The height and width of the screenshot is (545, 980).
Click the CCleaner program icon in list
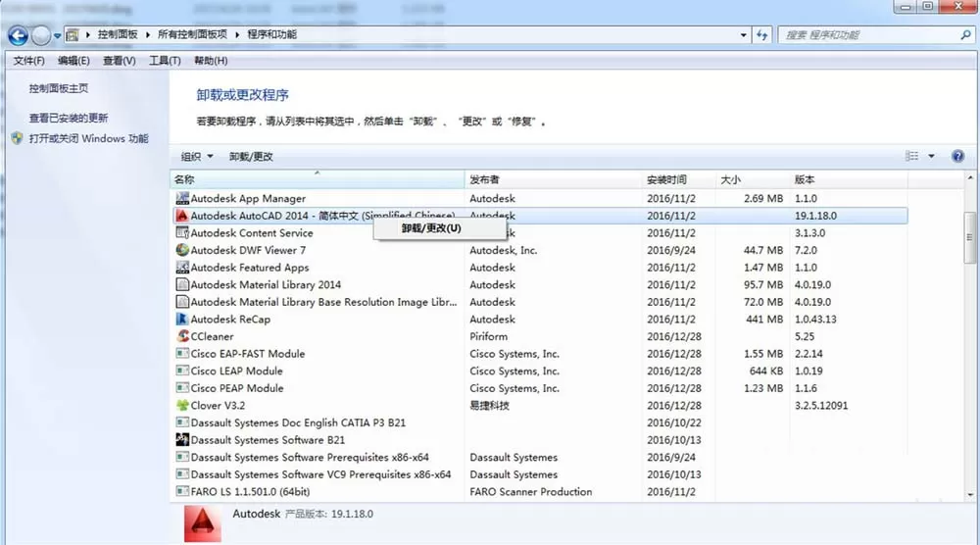click(x=182, y=336)
